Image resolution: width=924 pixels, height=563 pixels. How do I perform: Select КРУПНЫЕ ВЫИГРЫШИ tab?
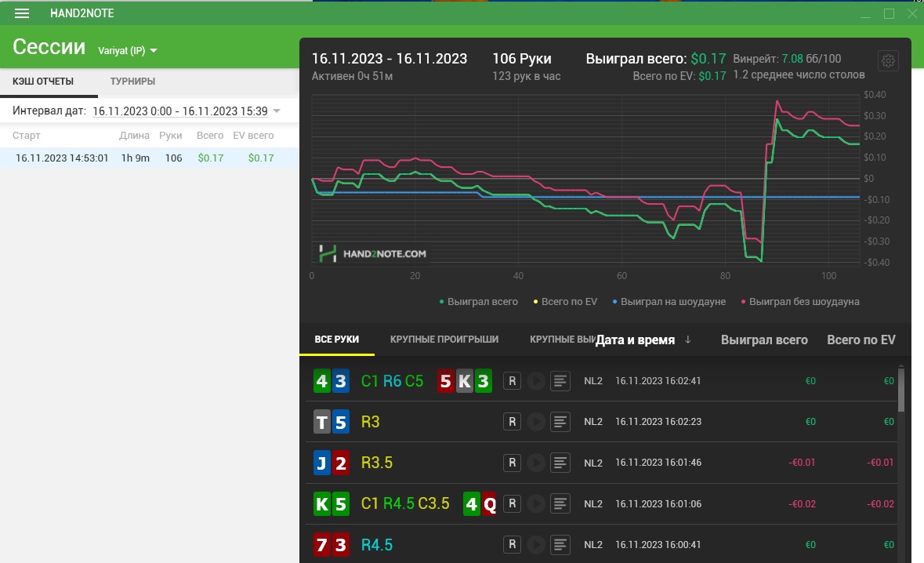(x=562, y=339)
